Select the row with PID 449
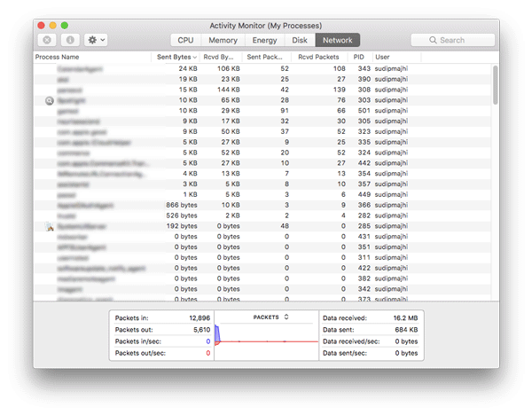 tap(262, 195)
